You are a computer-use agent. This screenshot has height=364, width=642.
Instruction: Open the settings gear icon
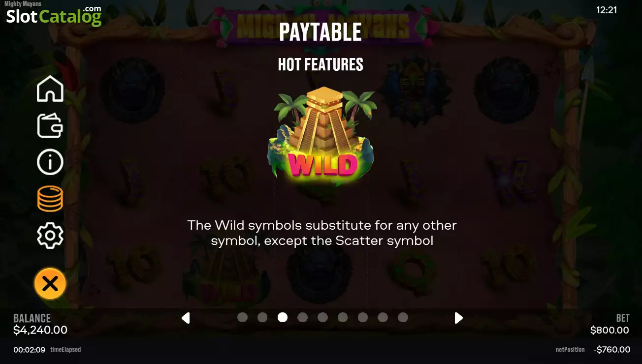(x=50, y=236)
